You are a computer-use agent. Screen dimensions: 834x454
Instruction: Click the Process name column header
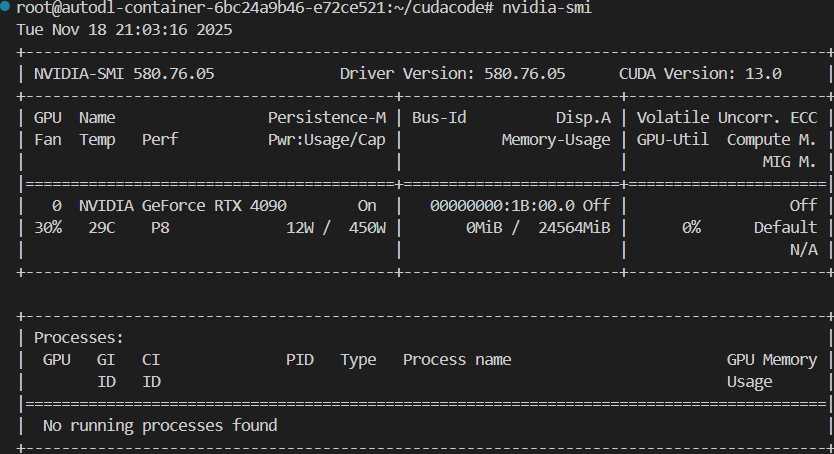coord(456,359)
